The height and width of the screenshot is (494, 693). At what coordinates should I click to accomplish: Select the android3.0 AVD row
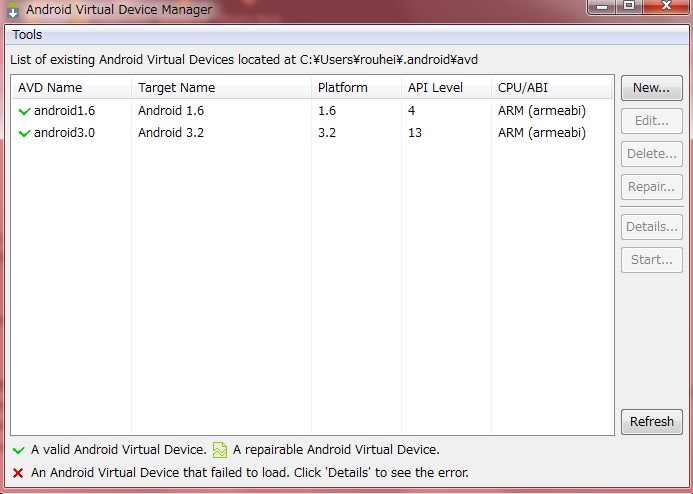pos(312,133)
